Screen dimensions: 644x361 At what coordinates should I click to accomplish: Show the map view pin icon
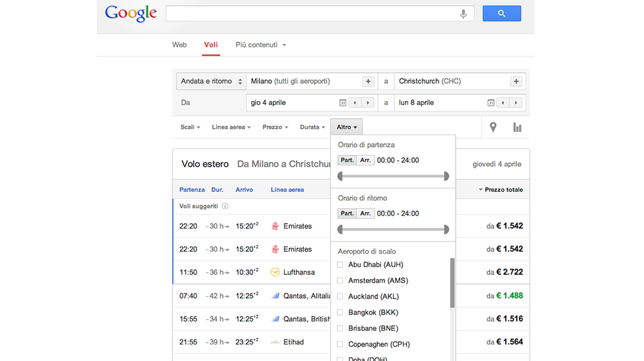(x=493, y=127)
